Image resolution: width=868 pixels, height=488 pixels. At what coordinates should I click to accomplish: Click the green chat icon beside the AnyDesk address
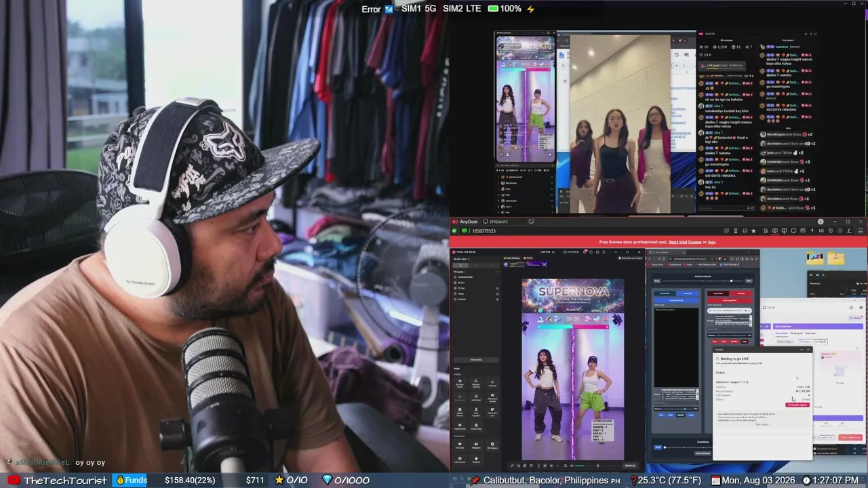click(465, 231)
